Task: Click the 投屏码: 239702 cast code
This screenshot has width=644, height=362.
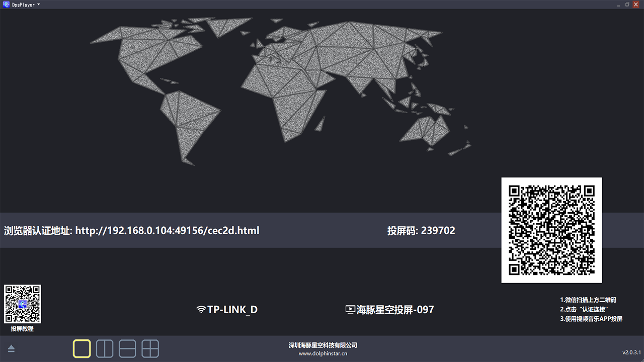Action: (x=421, y=231)
